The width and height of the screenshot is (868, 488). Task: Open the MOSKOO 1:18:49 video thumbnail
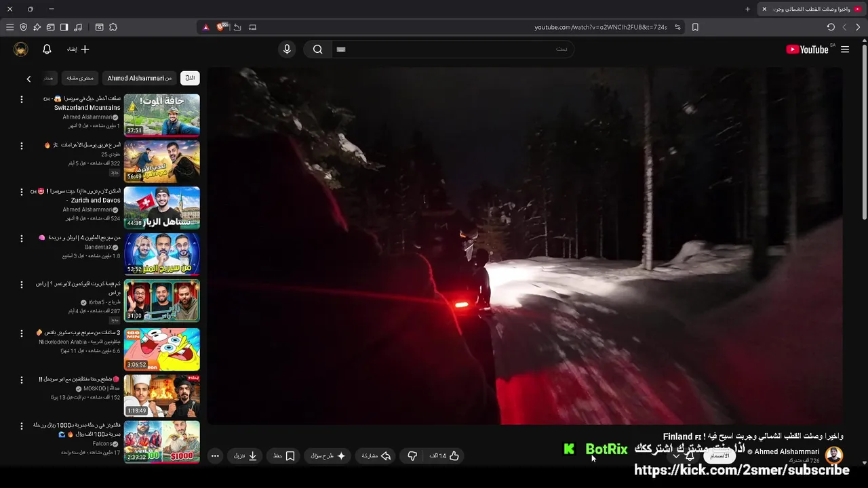tap(161, 396)
